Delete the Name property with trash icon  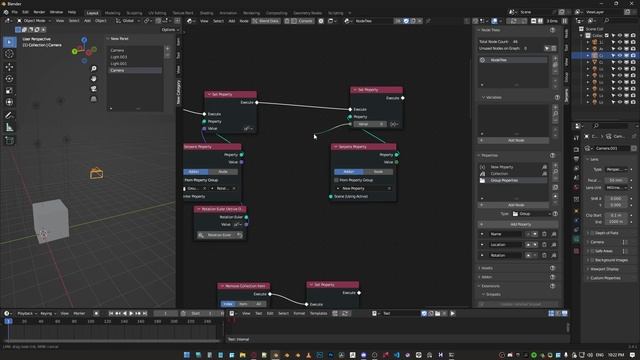pos(544,234)
